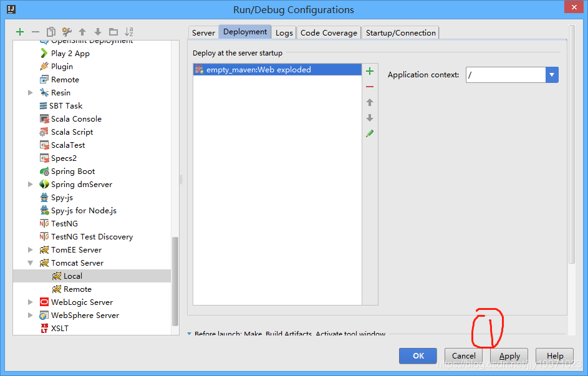Close the Run/Debug Configurations dialog
Image resolution: width=588 pixels, height=376 pixels.
tap(574, 7)
